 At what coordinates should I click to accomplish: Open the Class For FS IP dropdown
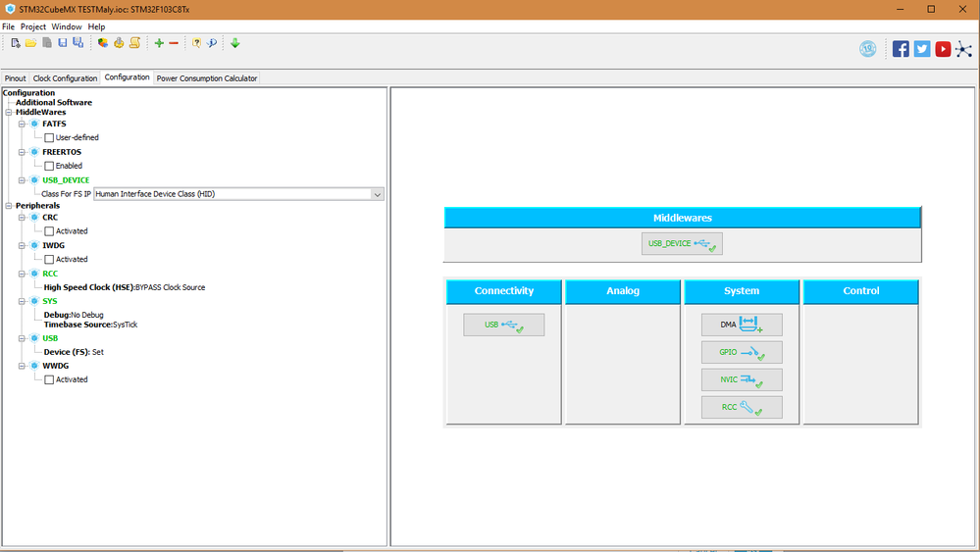click(238, 194)
